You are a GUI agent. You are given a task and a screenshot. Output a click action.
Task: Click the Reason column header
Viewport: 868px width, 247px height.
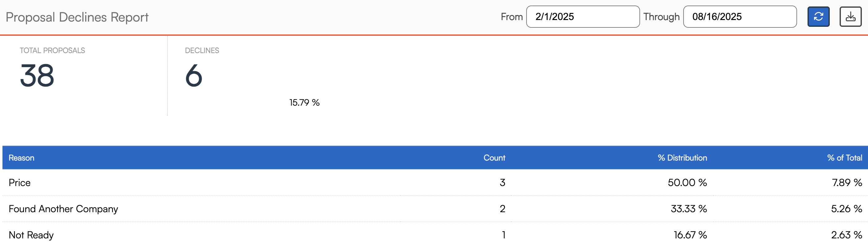(22, 158)
